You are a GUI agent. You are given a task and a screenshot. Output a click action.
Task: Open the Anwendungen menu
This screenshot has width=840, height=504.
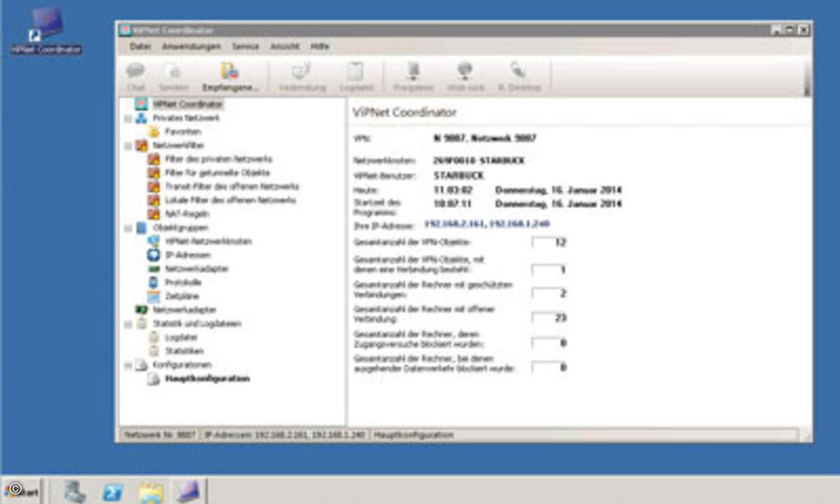click(191, 47)
